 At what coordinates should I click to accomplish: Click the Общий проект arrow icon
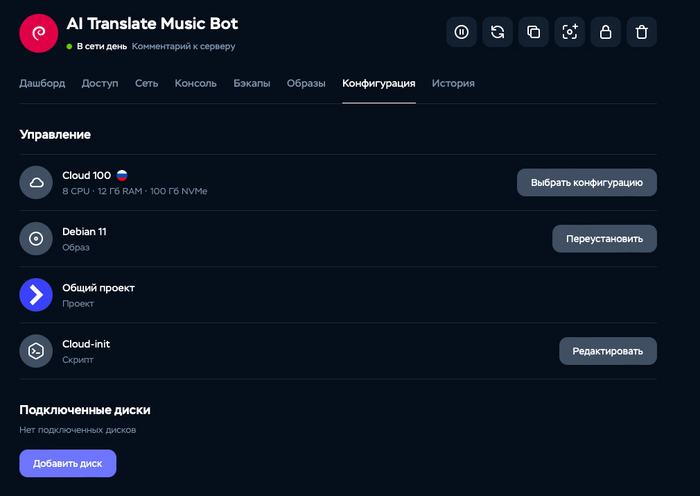click(x=36, y=294)
